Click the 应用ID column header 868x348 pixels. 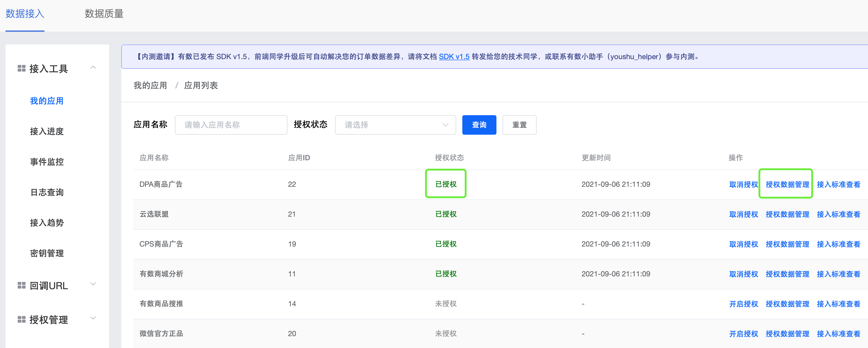(299, 158)
